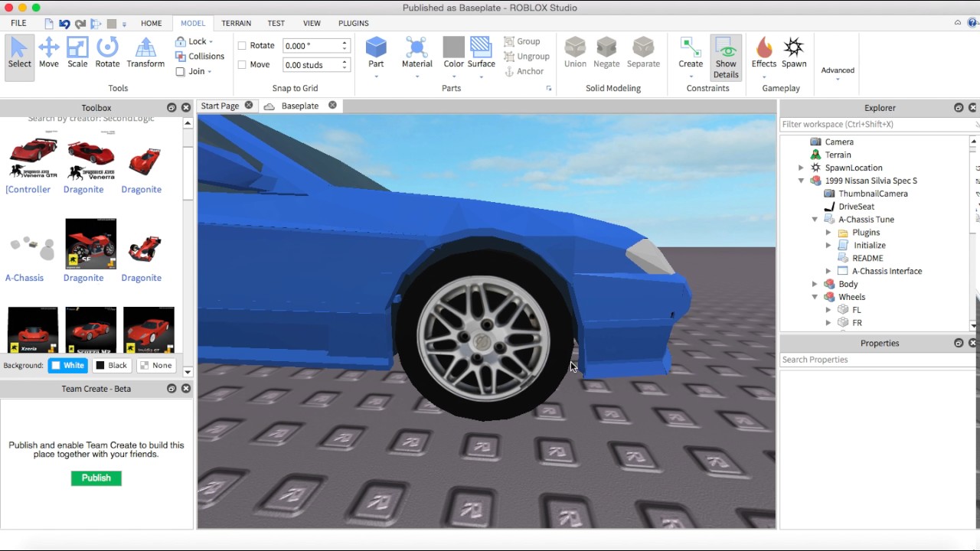Adjust the Move studs stepper
Viewport: 980px width, 551px height.
tap(345, 65)
